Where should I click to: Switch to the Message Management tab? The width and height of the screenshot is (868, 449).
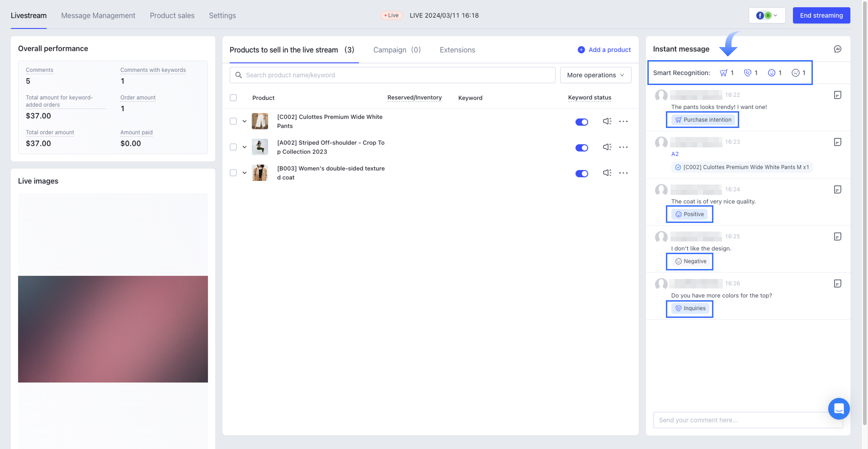(98, 16)
